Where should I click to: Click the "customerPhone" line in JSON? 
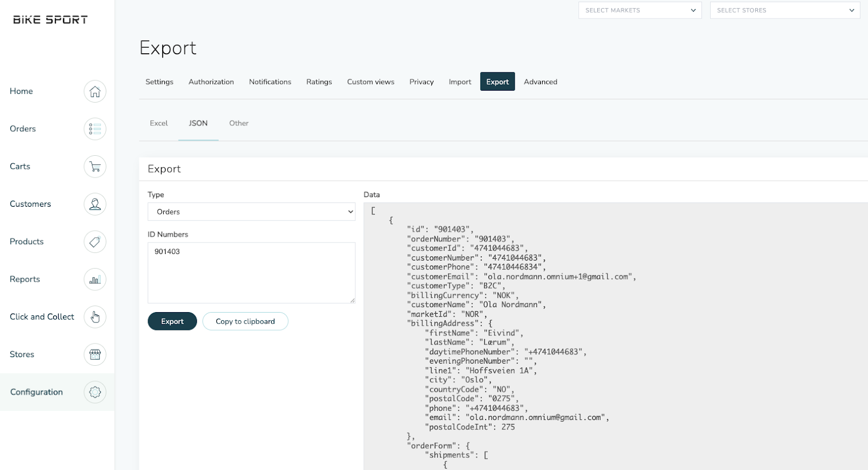click(x=476, y=267)
